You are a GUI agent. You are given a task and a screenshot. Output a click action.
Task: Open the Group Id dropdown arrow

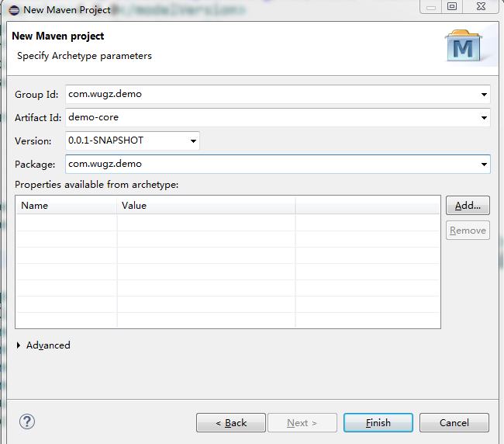[484, 95]
